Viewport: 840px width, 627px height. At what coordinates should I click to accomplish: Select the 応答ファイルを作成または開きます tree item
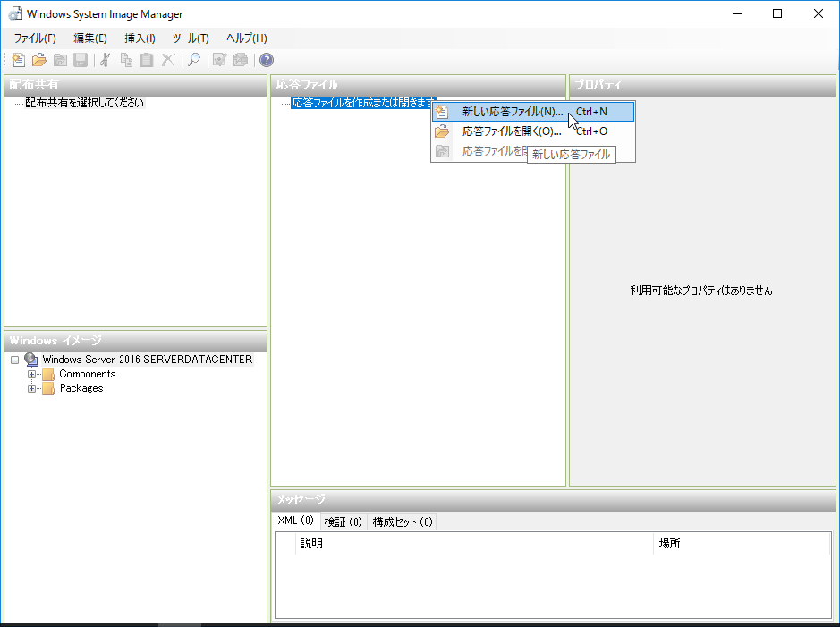363,103
